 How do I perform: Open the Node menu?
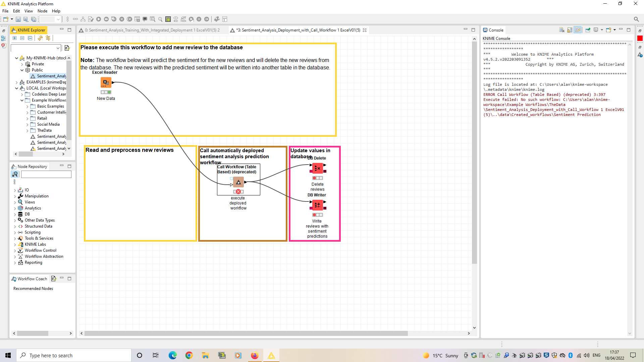42,11
